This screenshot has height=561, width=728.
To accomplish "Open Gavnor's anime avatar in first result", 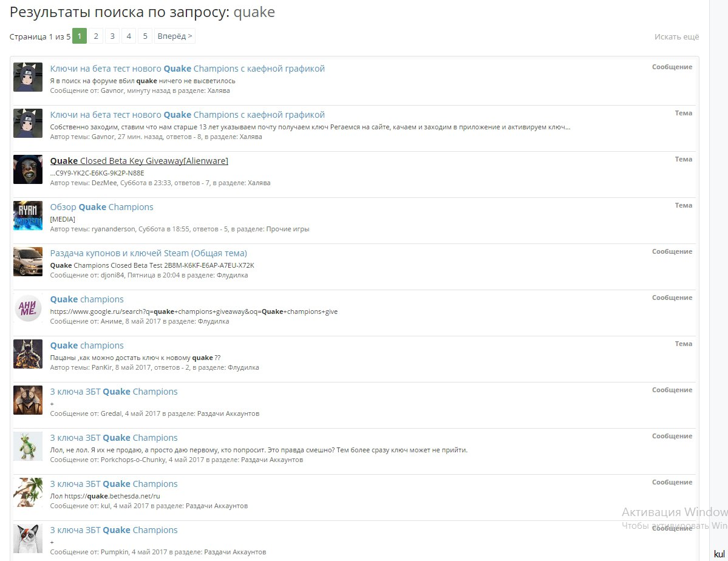I will [x=28, y=77].
